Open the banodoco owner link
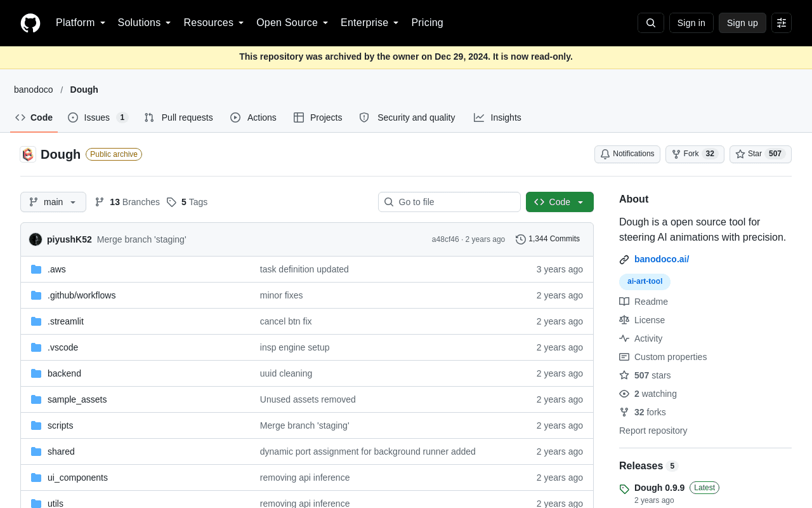 [x=34, y=90]
